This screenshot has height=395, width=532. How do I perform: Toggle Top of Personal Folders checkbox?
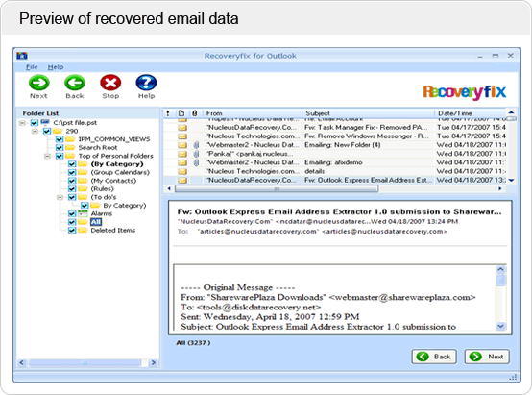click(x=60, y=156)
